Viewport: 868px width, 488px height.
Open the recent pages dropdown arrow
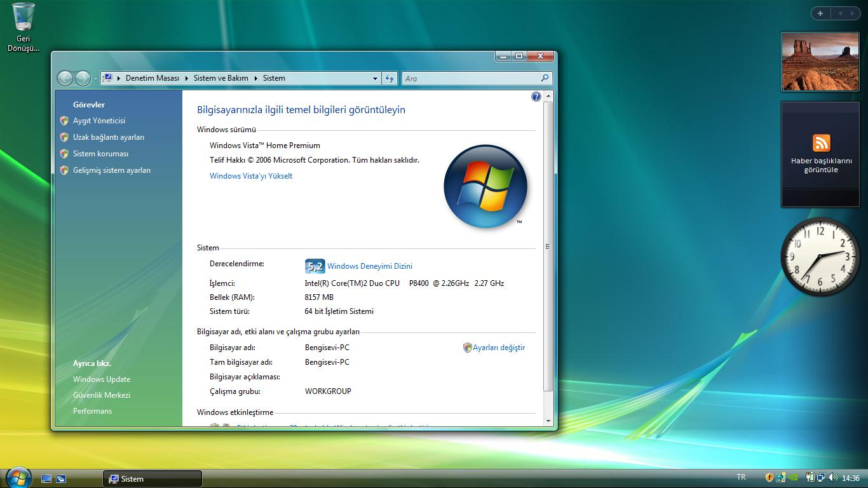(95, 79)
